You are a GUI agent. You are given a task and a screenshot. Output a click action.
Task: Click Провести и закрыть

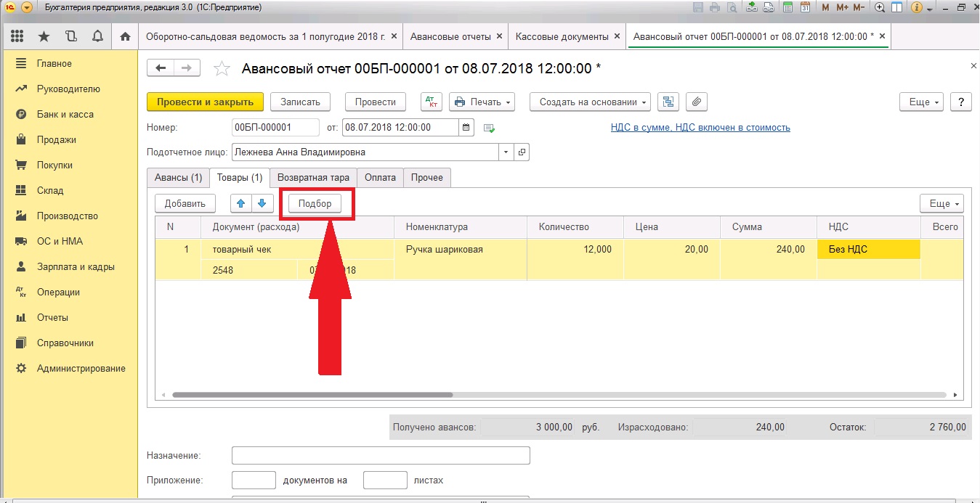pos(205,102)
